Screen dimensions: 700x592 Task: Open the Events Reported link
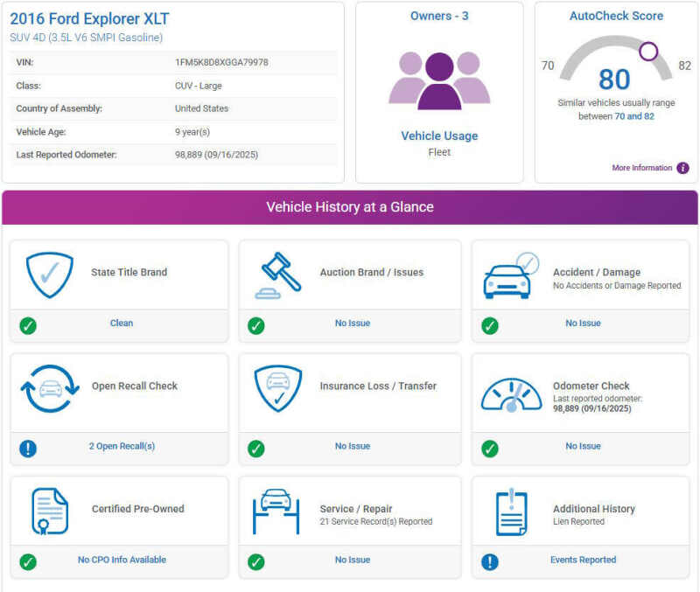[583, 560]
